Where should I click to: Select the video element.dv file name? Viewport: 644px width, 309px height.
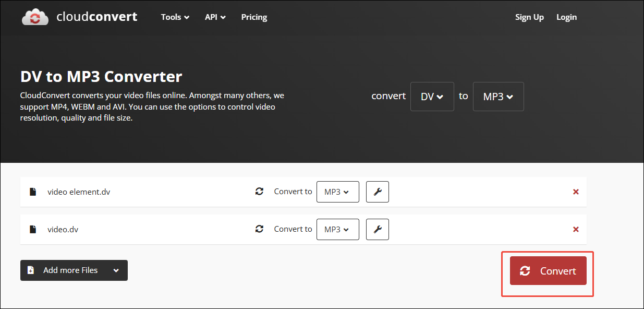[79, 192]
